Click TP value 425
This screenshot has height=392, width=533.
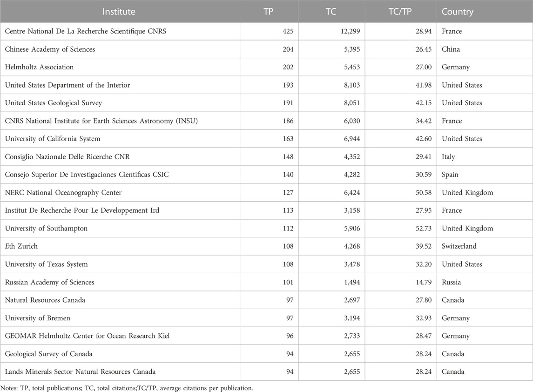[288, 31]
